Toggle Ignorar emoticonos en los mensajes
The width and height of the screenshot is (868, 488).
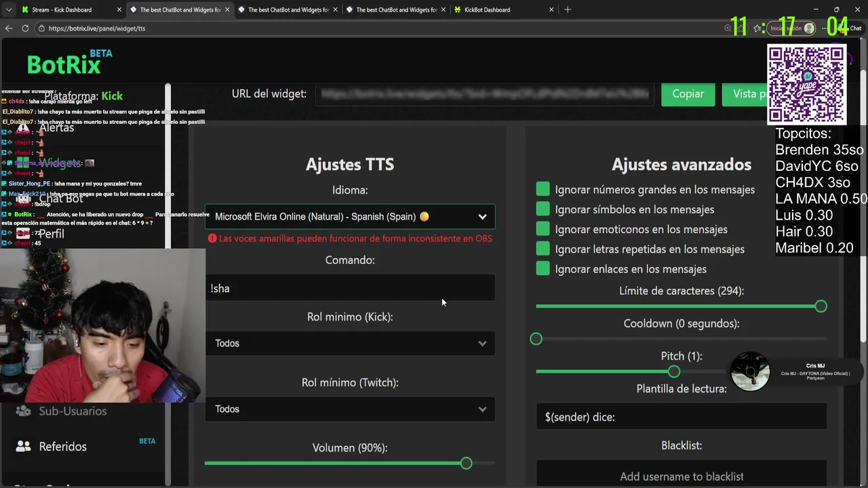[x=542, y=229]
